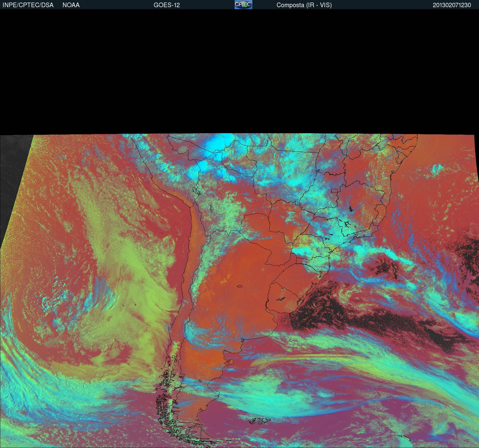
Task: Select the INPE/CPTEC/DSA header label
Action: click(28, 5)
